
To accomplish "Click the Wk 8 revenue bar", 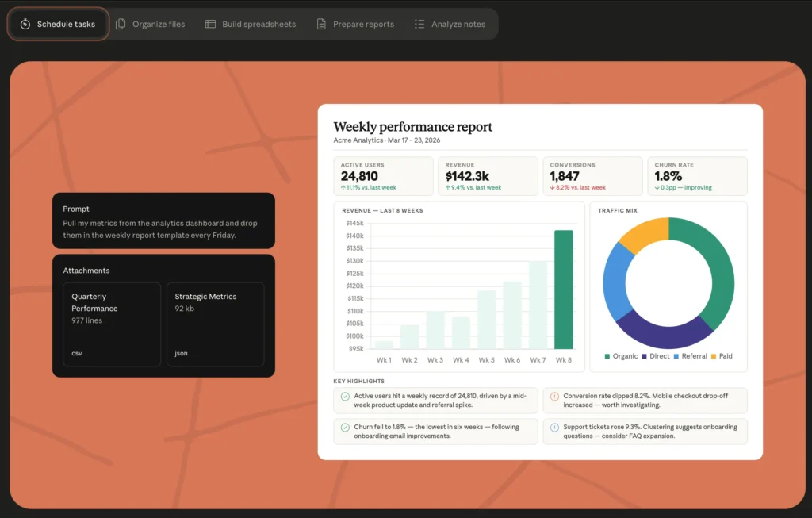I will click(x=563, y=290).
